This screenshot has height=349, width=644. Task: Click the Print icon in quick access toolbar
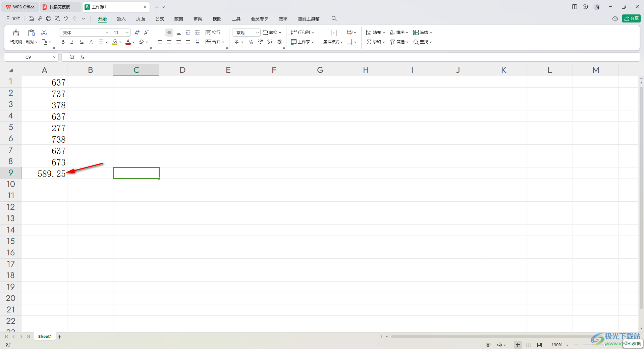point(49,18)
